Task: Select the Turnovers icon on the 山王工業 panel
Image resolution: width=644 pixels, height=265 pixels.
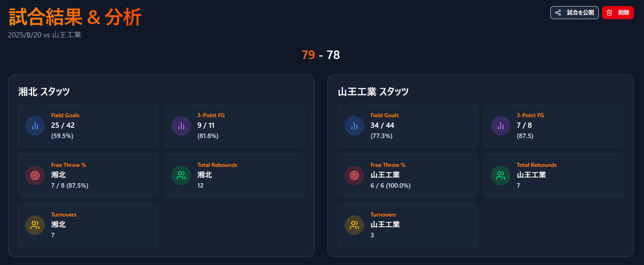Action: click(x=354, y=225)
